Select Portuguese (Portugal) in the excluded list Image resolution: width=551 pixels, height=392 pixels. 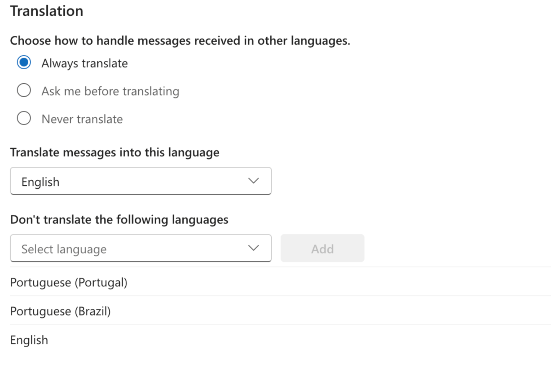[69, 282]
